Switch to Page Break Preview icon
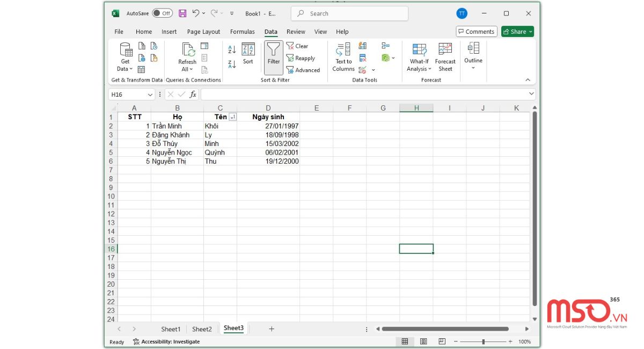Image resolution: width=644 pixels, height=349 pixels. pos(442,341)
